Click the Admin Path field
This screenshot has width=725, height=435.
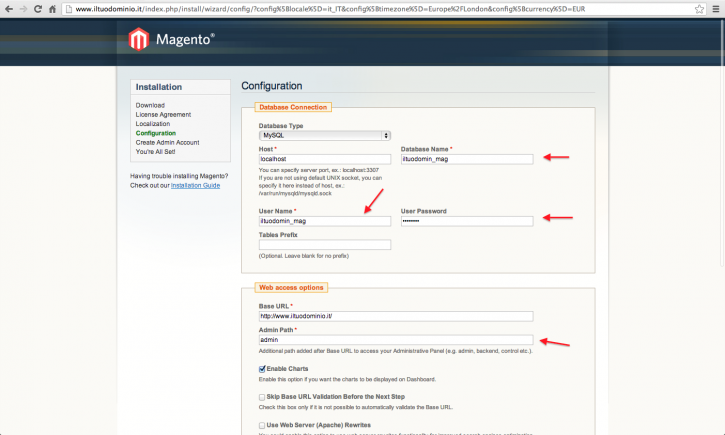pos(396,340)
